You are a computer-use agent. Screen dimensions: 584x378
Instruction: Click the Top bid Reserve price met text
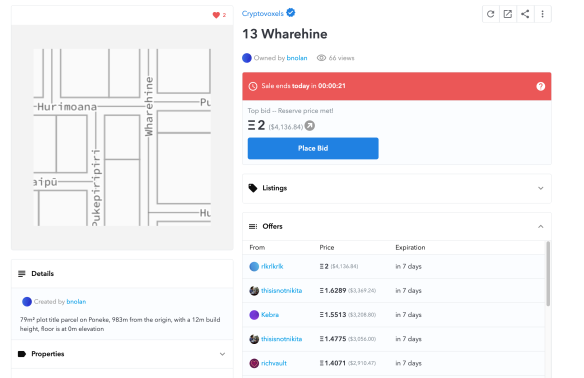coord(291,111)
